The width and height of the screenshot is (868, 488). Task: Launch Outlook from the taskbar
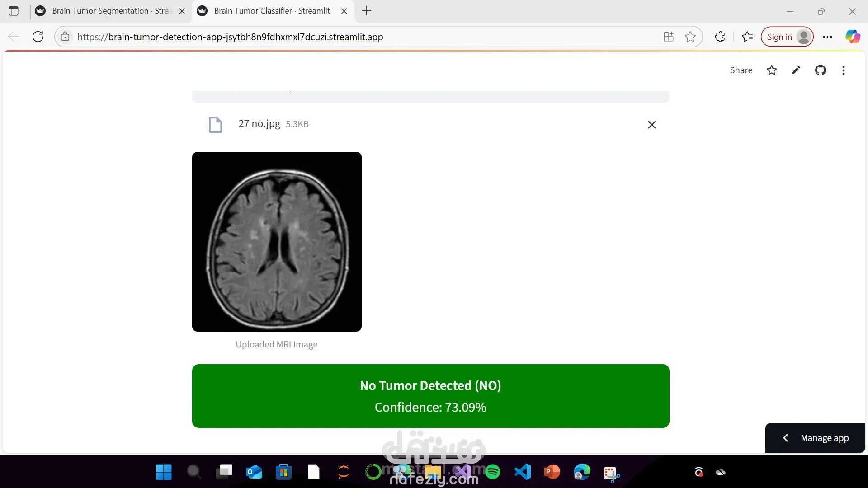coord(254,472)
